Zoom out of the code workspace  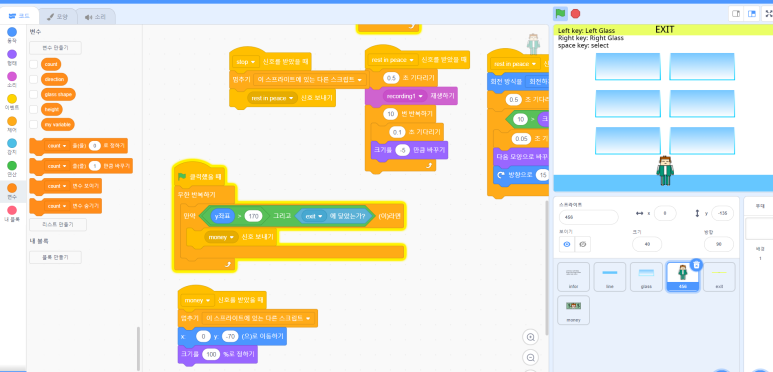pyautogui.click(x=531, y=358)
